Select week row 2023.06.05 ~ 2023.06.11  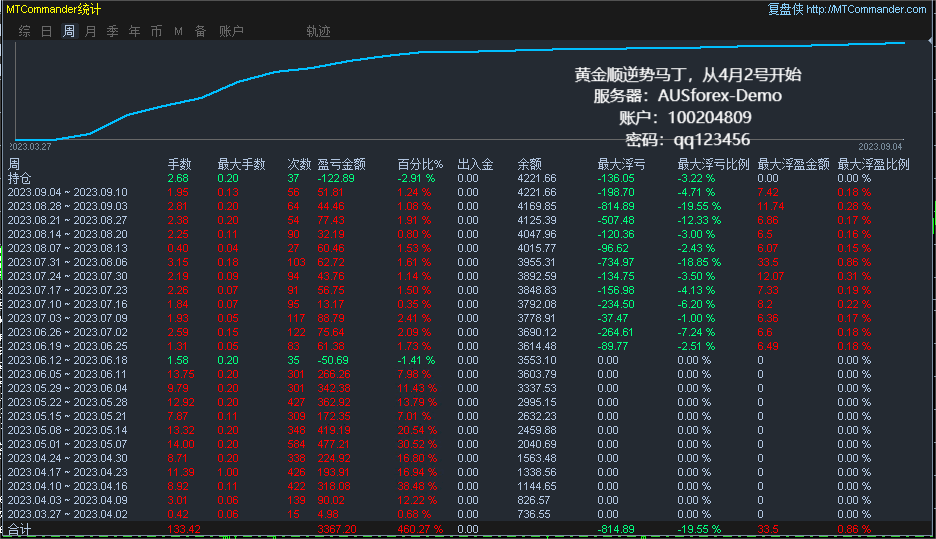67,374
